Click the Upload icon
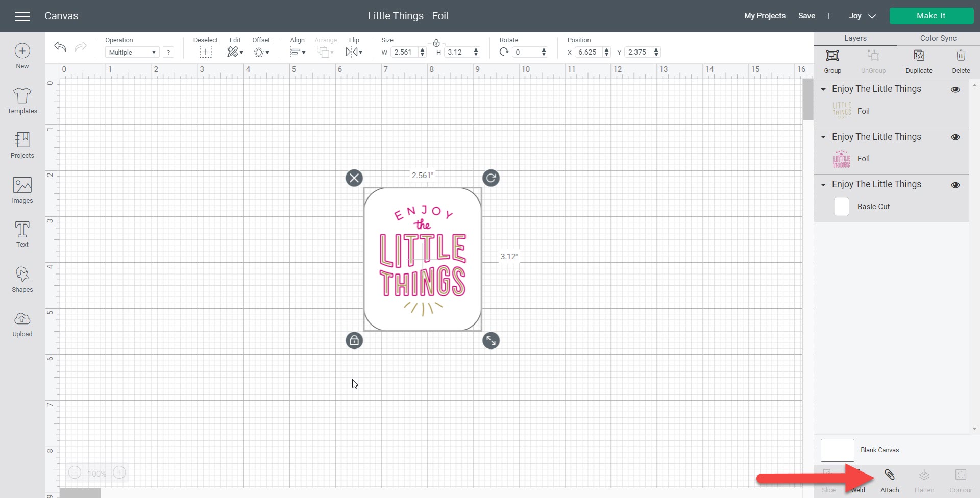980x498 pixels. [22, 324]
